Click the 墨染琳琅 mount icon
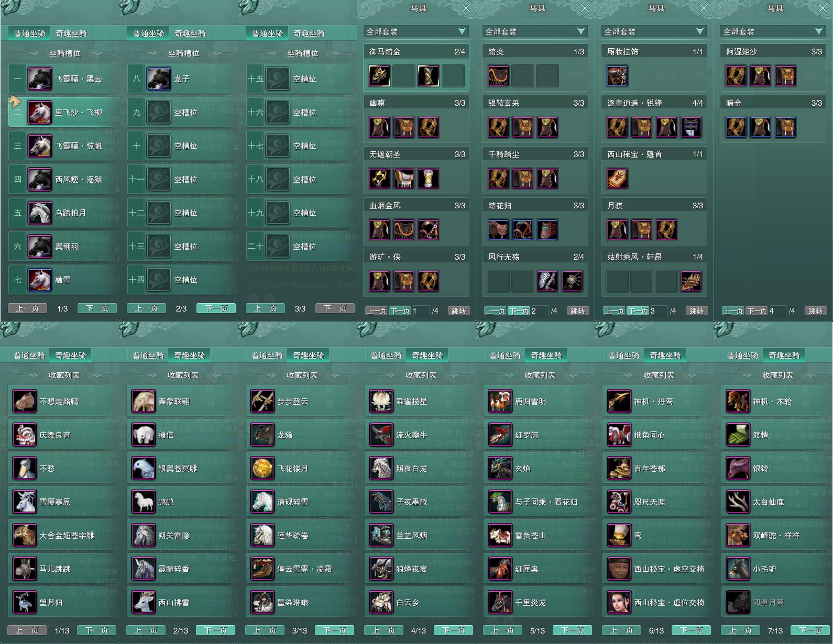Screen dimensions: 833x644 (262, 602)
